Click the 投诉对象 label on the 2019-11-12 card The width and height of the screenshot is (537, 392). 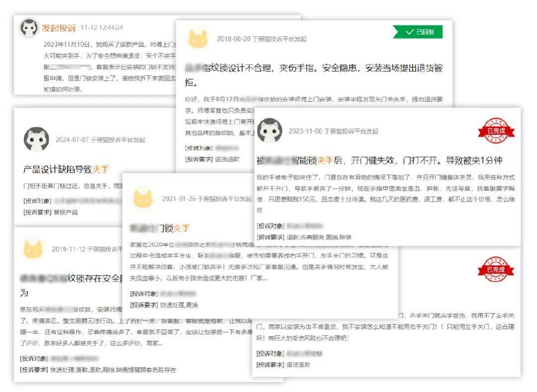point(34,359)
